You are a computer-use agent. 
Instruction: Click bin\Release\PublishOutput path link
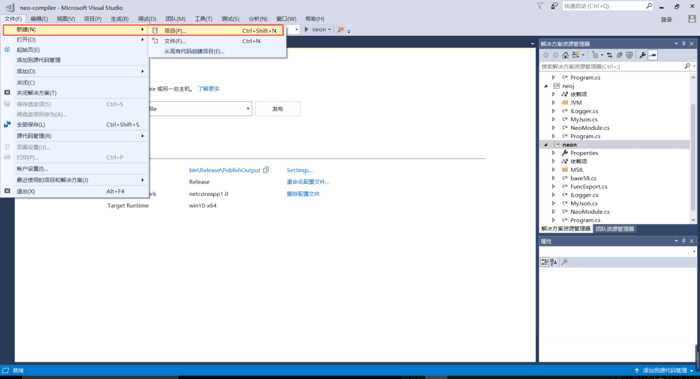pos(225,170)
